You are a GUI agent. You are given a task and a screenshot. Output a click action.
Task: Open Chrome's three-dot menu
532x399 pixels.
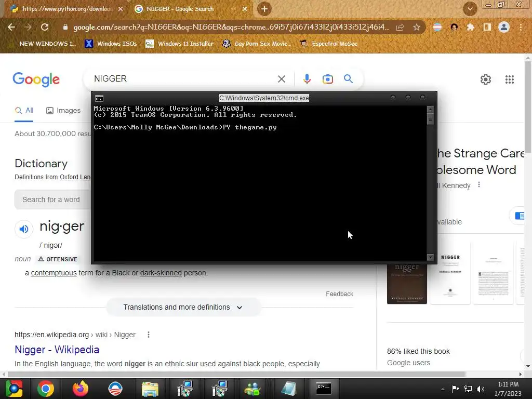pyautogui.click(x=521, y=27)
